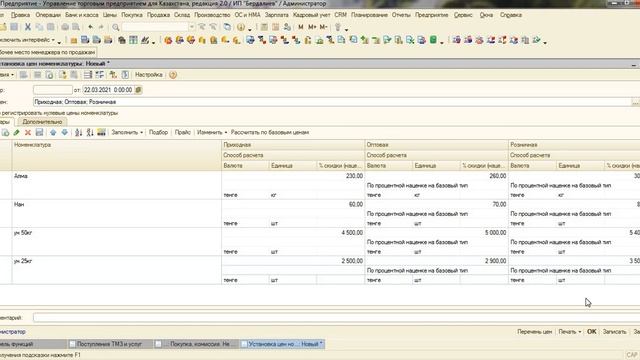Screen dimensions: 640x360
Task: Open the Цены menu
Action: click(109, 15)
